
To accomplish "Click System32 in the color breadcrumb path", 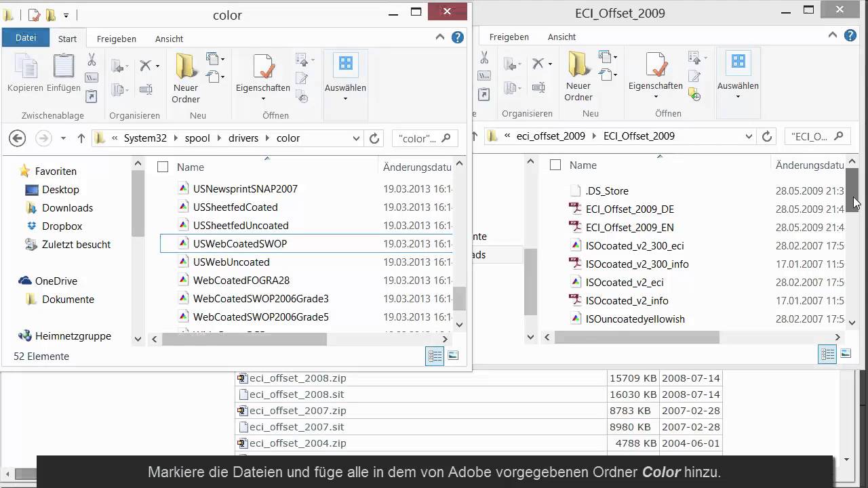I will point(145,138).
